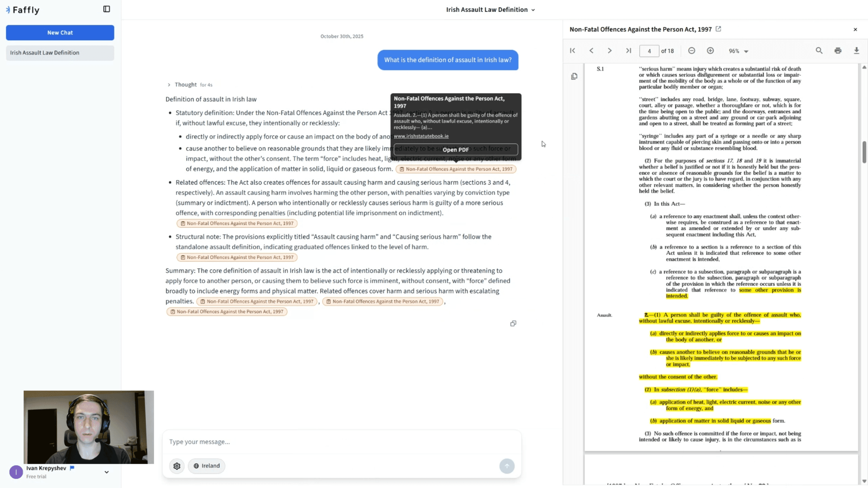Toggle the sidebar collapse icon
The image size is (868, 488).
pos(107,9)
